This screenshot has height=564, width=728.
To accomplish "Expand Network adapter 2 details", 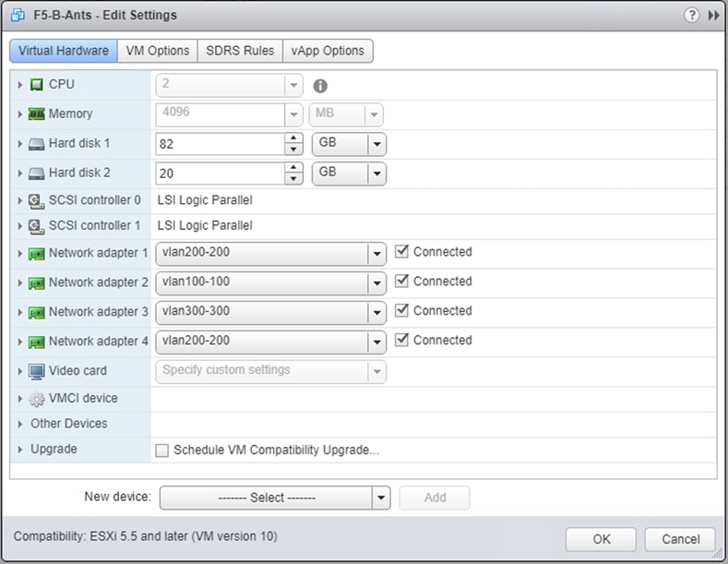I will click(20, 283).
